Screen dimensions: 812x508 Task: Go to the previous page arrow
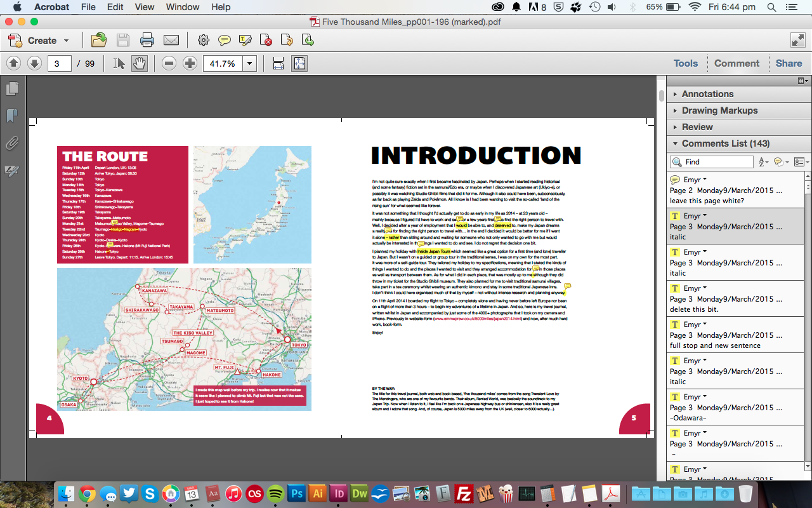(14, 63)
